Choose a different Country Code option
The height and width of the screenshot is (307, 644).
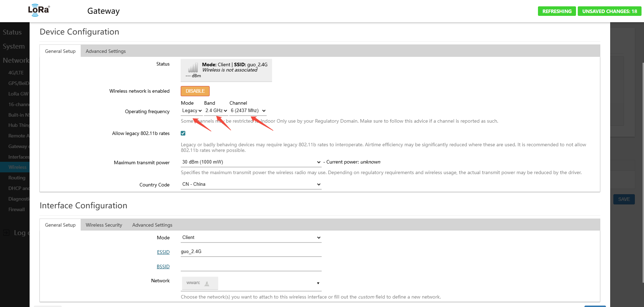pos(251,184)
